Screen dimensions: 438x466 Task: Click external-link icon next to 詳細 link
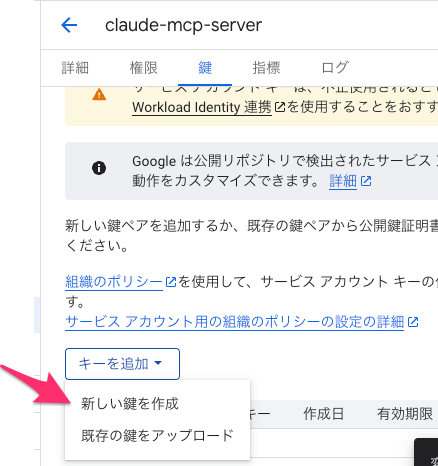click(x=366, y=182)
